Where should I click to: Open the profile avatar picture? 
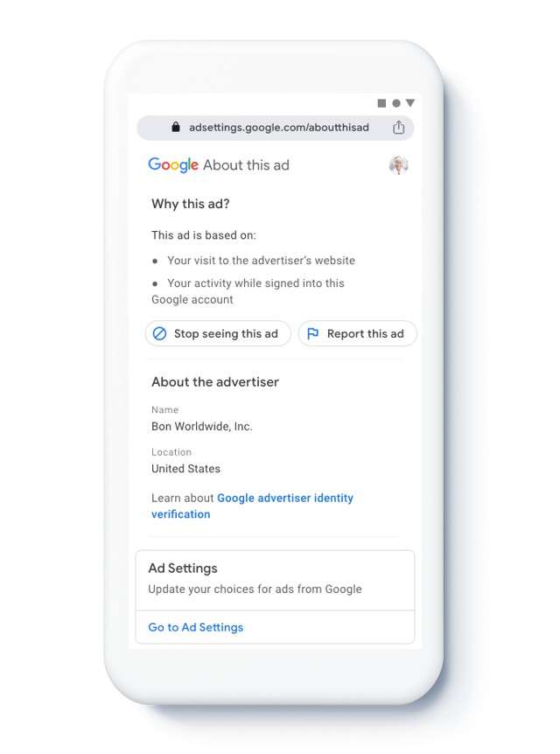coord(399,165)
